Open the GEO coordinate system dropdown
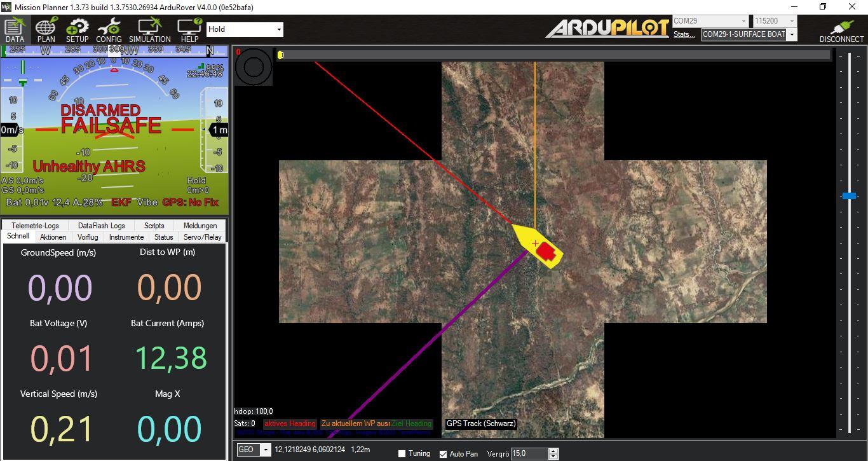868x461 pixels. click(254, 450)
